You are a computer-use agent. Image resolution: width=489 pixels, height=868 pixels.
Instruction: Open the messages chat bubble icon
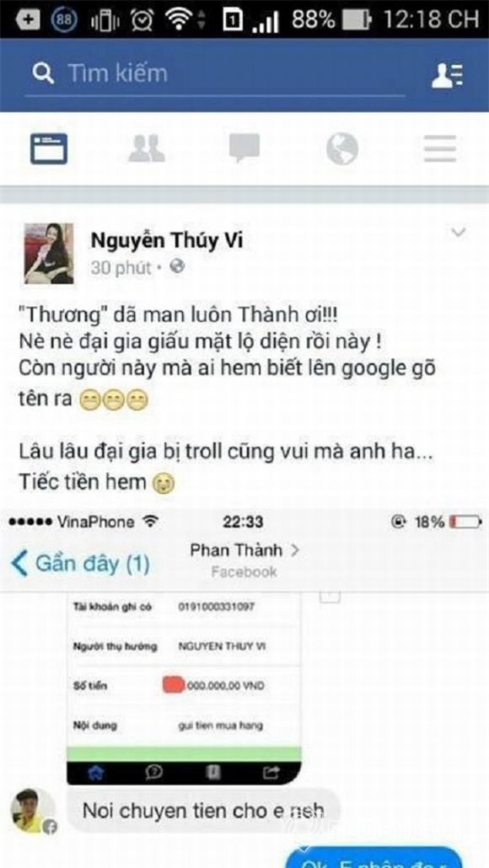click(244, 148)
